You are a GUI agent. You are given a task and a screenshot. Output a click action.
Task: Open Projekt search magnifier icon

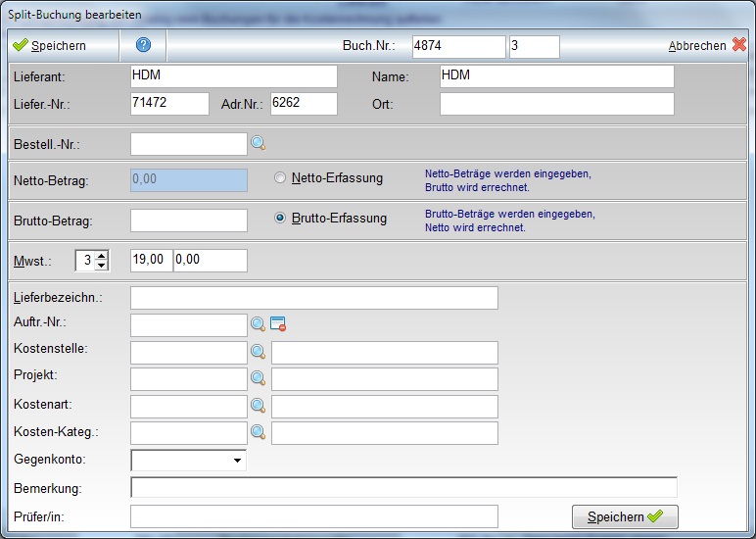[x=258, y=377]
